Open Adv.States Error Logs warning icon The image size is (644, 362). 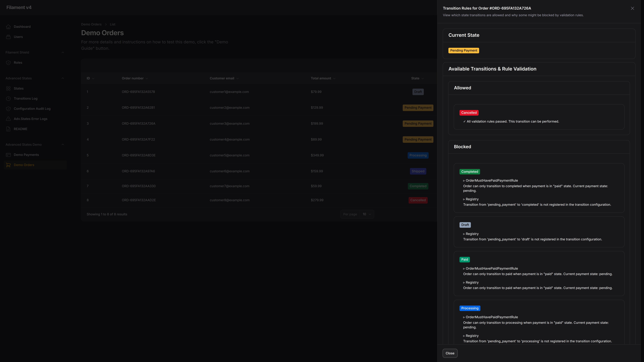click(8, 119)
